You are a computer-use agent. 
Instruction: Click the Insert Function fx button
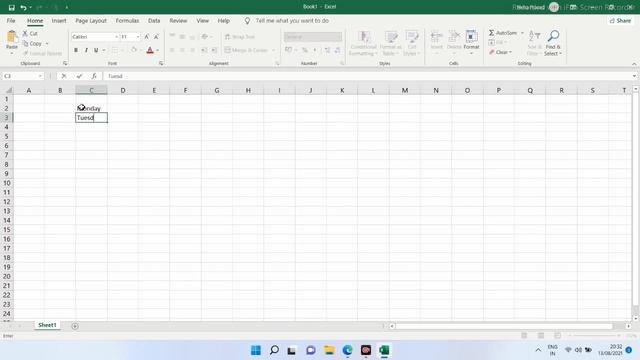tap(94, 76)
